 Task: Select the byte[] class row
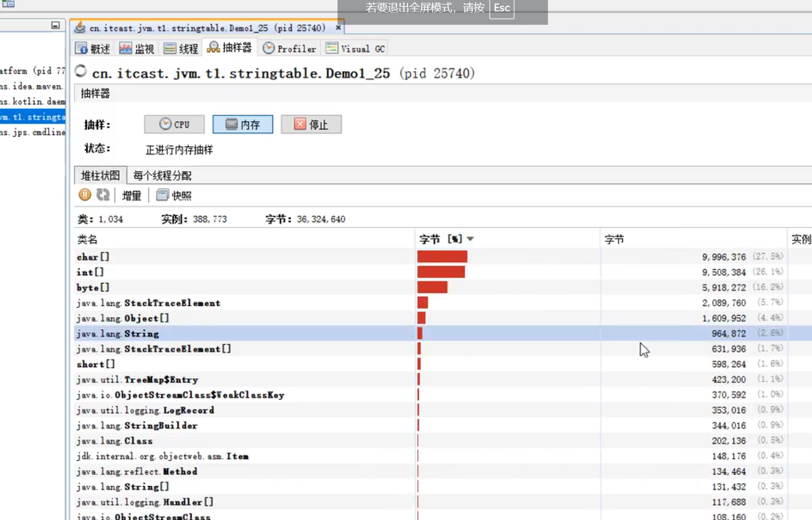coord(443,287)
